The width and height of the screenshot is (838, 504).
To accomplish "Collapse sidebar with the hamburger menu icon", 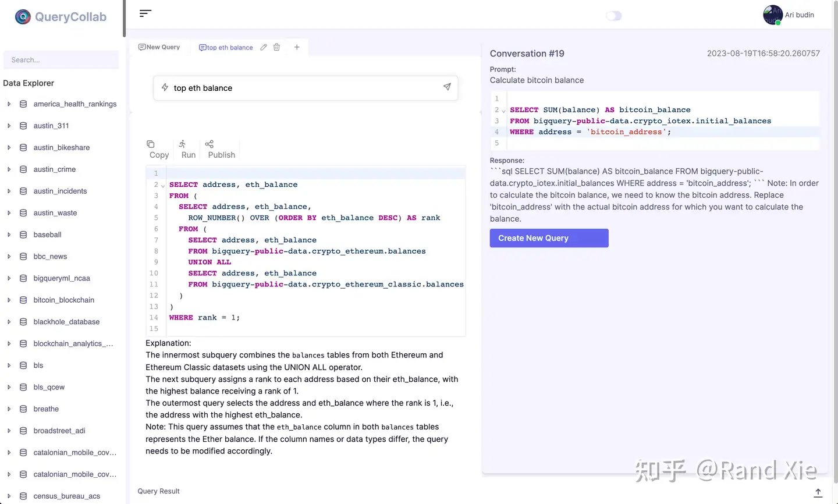I will [145, 13].
